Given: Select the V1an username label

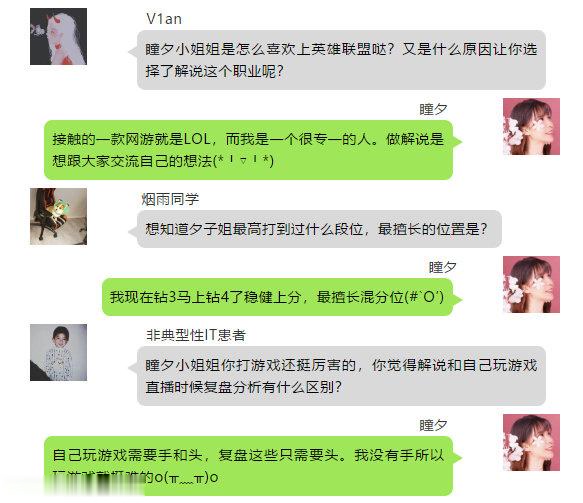Looking at the screenshot, I should [x=164, y=19].
